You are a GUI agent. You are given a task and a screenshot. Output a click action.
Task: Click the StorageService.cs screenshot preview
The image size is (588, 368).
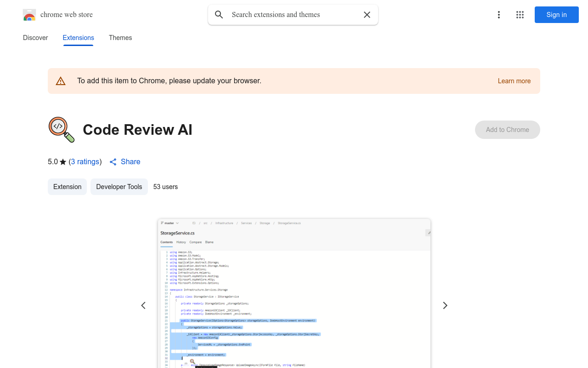coord(294,293)
